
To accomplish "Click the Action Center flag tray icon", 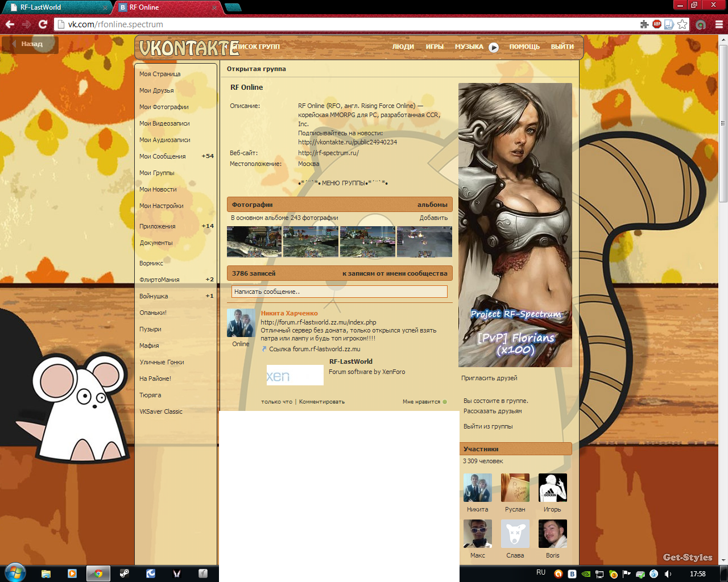I will 627,574.
